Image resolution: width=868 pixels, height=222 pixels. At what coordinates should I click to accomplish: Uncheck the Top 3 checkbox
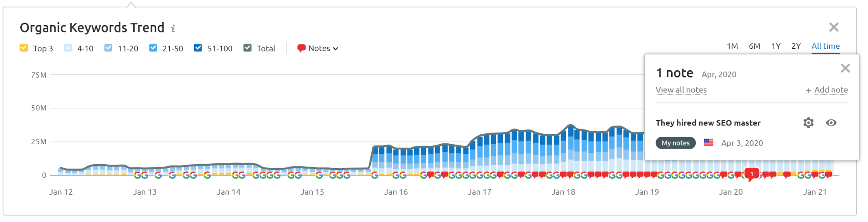tap(24, 48)
